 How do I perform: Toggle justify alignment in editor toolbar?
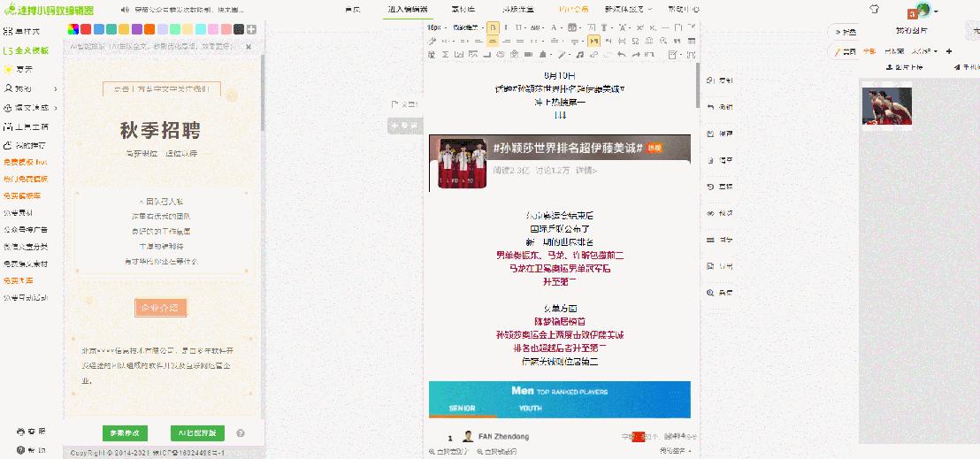pyautogui.click(x=520, y=41)
